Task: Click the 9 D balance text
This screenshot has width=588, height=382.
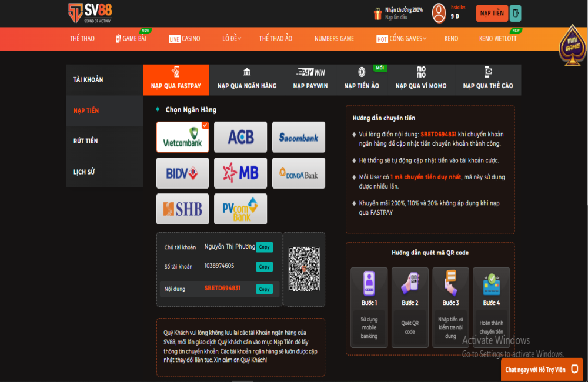Action: 455,16
